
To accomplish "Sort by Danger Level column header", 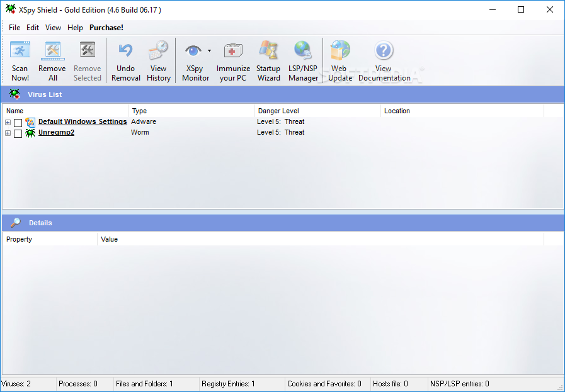I will click(317, 111).
